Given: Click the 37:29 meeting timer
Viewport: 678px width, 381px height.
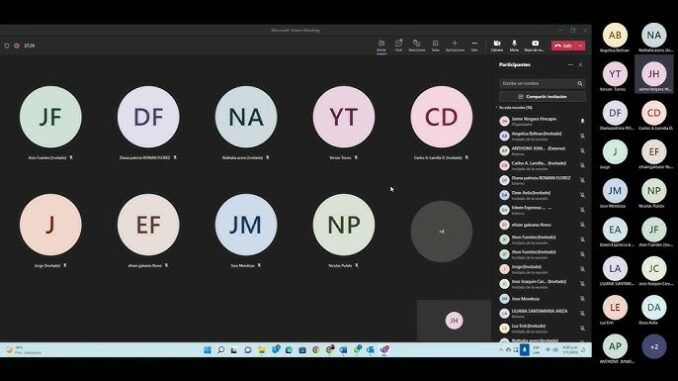Looking at the screenshot, I should [x=29, y=45].
